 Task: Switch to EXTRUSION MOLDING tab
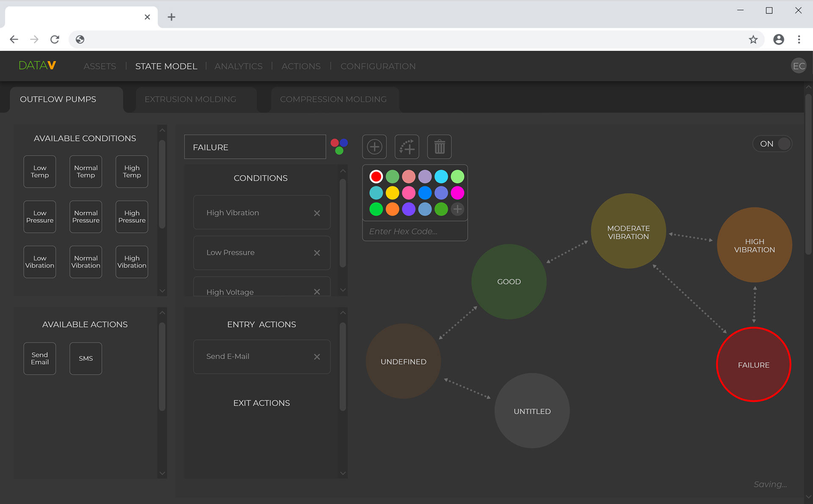(190, 99)
